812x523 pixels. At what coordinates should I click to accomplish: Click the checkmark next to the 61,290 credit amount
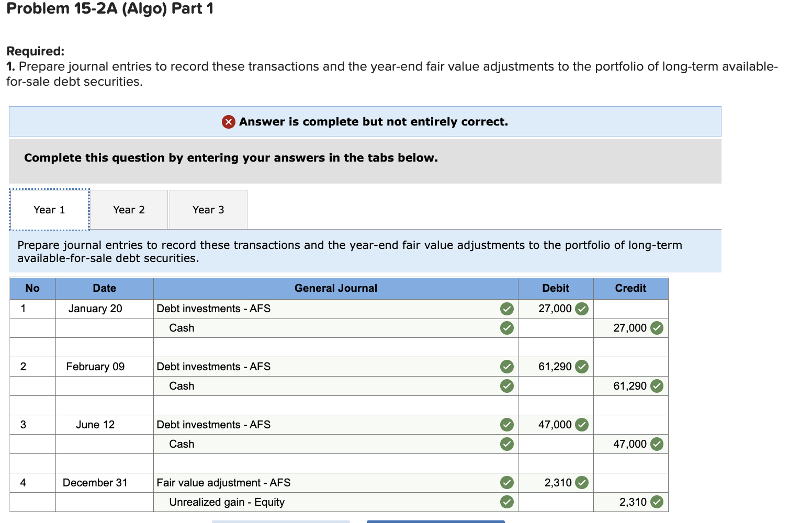tap(657, 386)
